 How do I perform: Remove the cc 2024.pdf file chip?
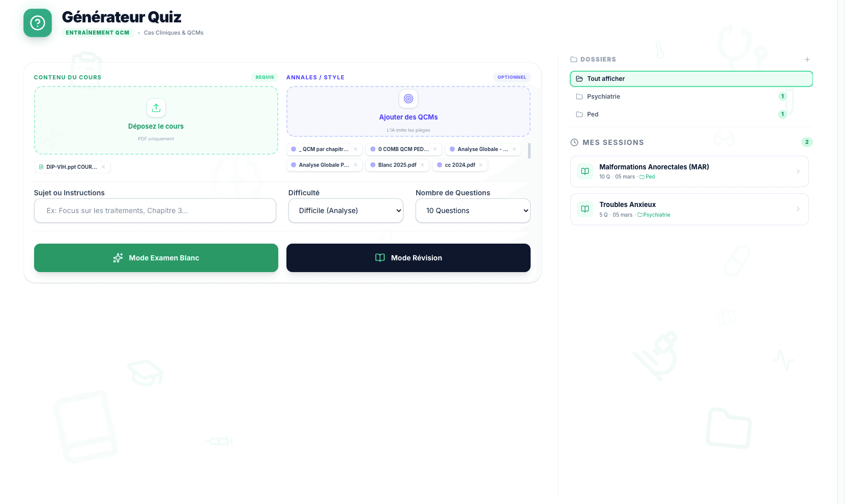481,165
